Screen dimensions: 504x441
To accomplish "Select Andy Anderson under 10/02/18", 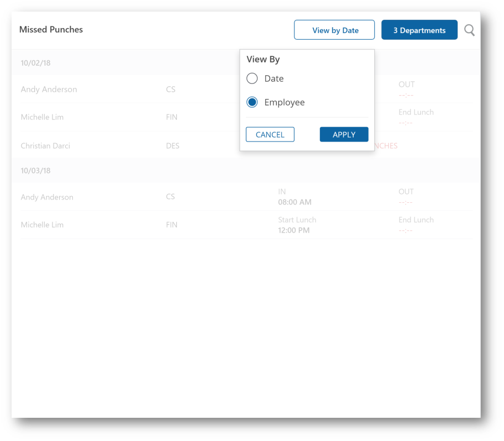I will [x=49, y=90].
